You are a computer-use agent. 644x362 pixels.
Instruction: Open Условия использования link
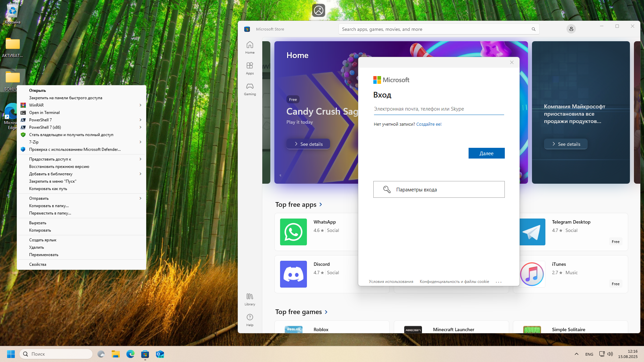coord(391,282)
